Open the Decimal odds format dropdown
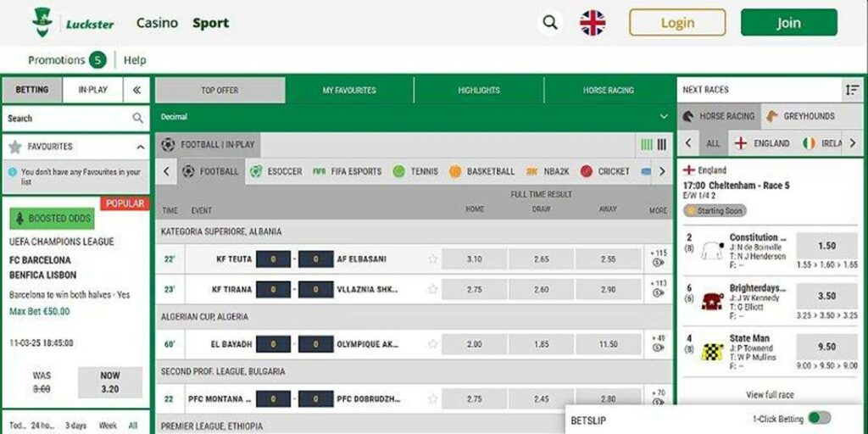 point(664,117)
